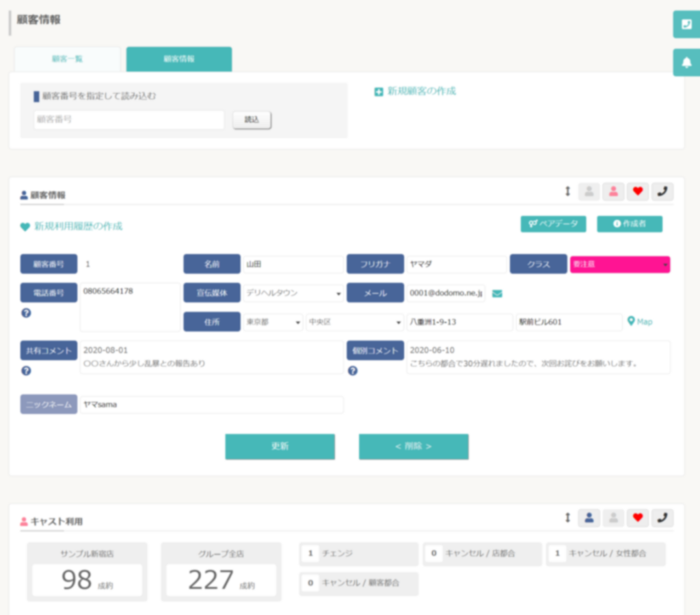700x615 pixels.
Task: Open the 宣伝媒体 dropdown showing デリヘルタウン
Action: tap(293, 293)
